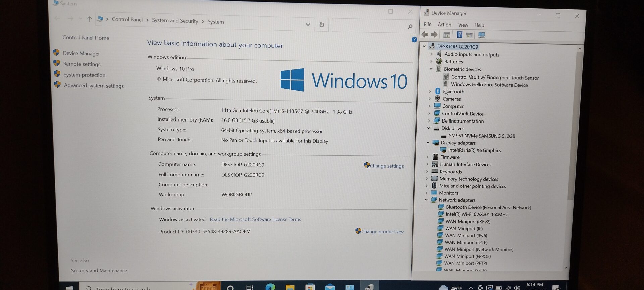Select SM951 NVMe SAMSUNG 512GB disk

click(482, 136)
